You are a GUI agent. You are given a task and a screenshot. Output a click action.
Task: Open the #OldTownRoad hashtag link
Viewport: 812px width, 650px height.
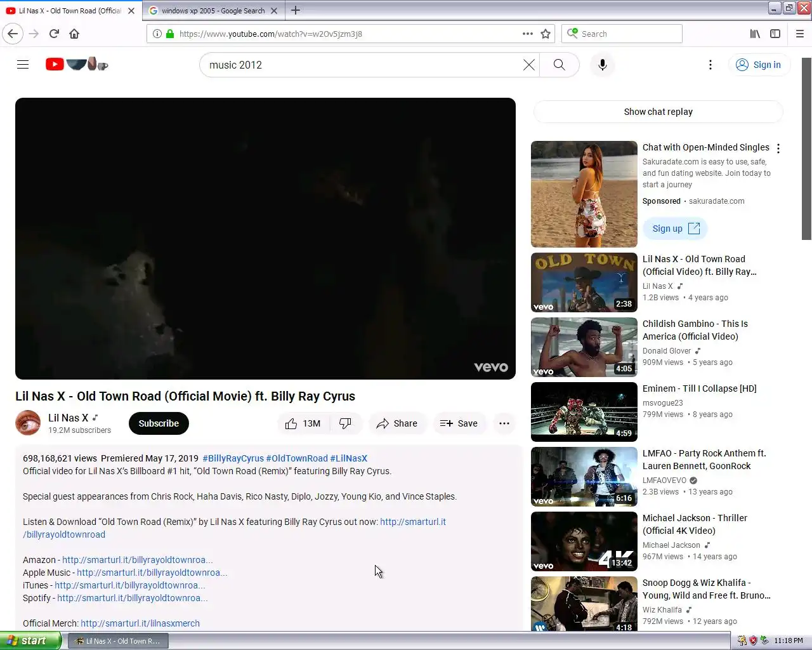[x=297, y=458]
